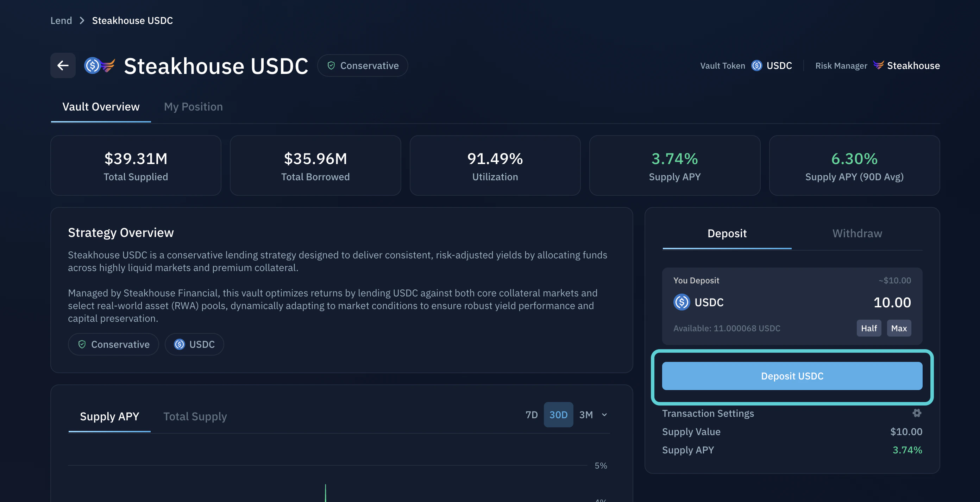The height and width of the screenshot is (502, 980).
Task: Click the shield icon in header Conservative badge
Action: 331,65
